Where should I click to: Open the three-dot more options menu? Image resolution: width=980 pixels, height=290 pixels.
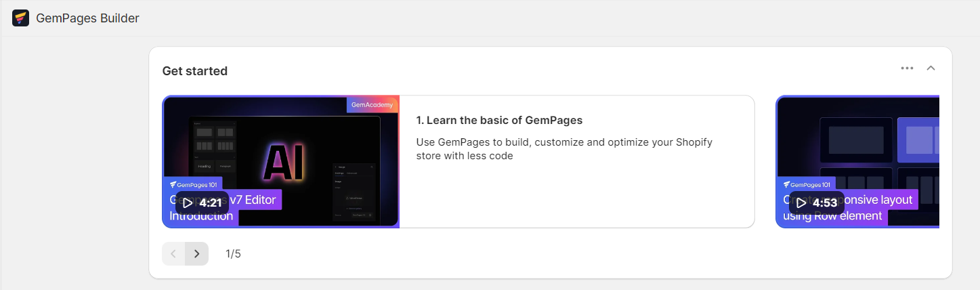(x=907, y=68)
